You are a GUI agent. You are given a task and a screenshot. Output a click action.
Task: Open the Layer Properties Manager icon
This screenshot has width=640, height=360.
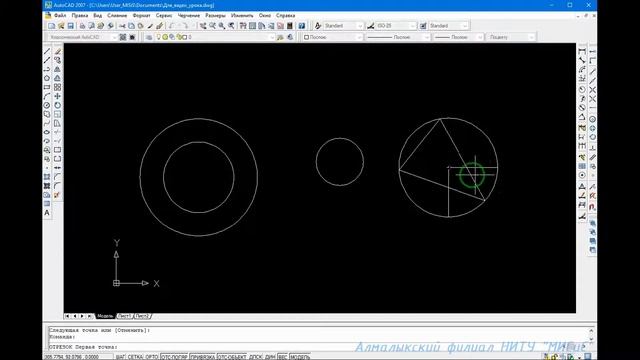(149, 37)
